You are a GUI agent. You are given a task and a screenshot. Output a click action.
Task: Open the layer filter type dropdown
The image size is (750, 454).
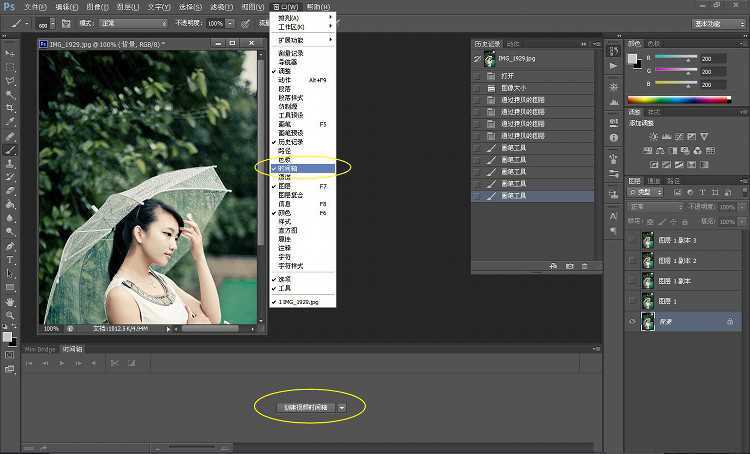(646, 192)
